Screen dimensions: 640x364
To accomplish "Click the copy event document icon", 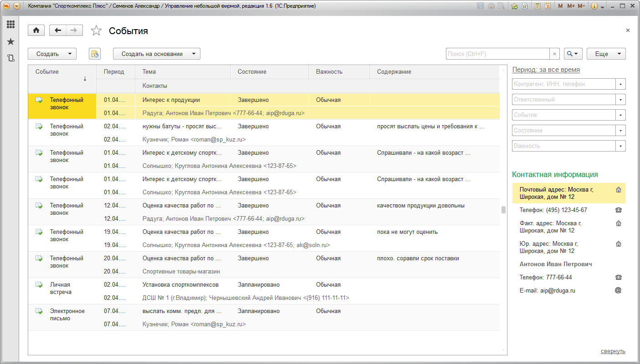I will pos(95,54).
